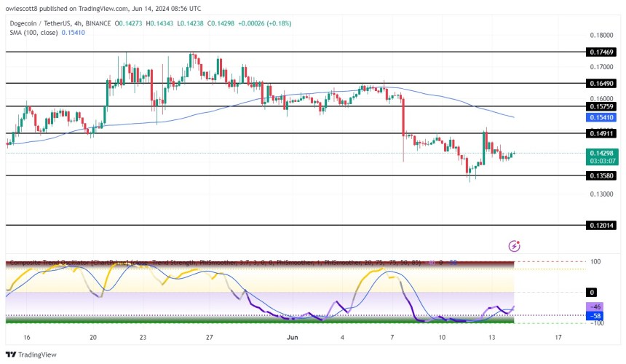The width and height of the screenshot is (626, 364).
Task: Click the blue SMA 0.15410 price tag
Action: (x=601, y=117)
